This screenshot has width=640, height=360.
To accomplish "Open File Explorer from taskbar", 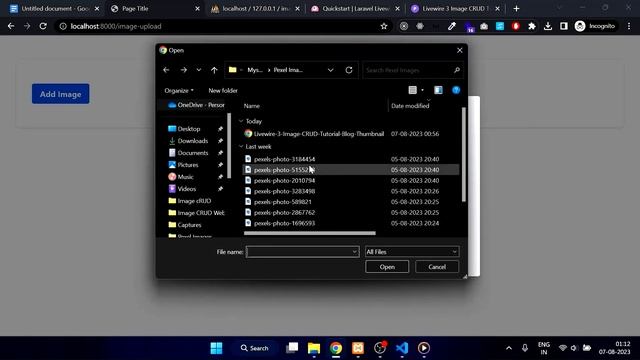I will tap(314, 348).
